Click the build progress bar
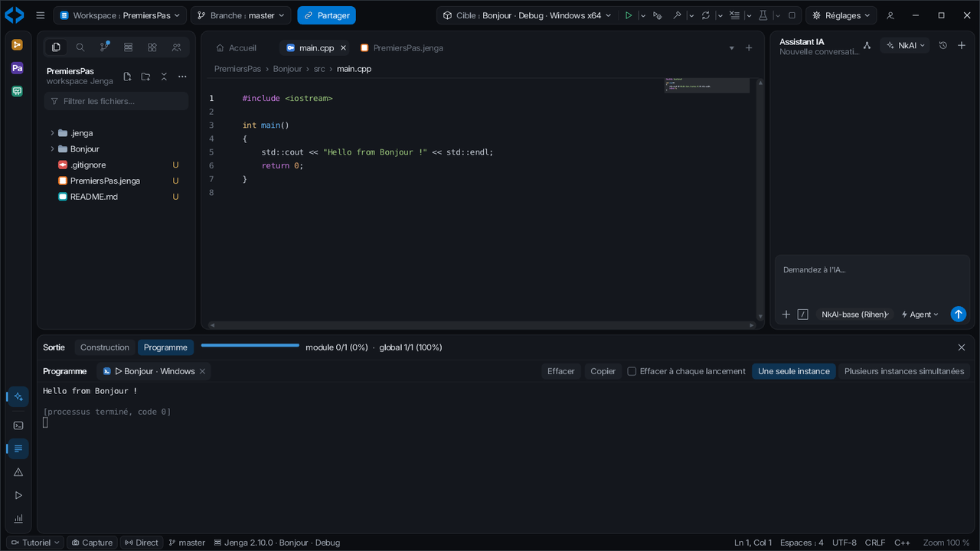 pyautogui.click(x=250, y=345)
